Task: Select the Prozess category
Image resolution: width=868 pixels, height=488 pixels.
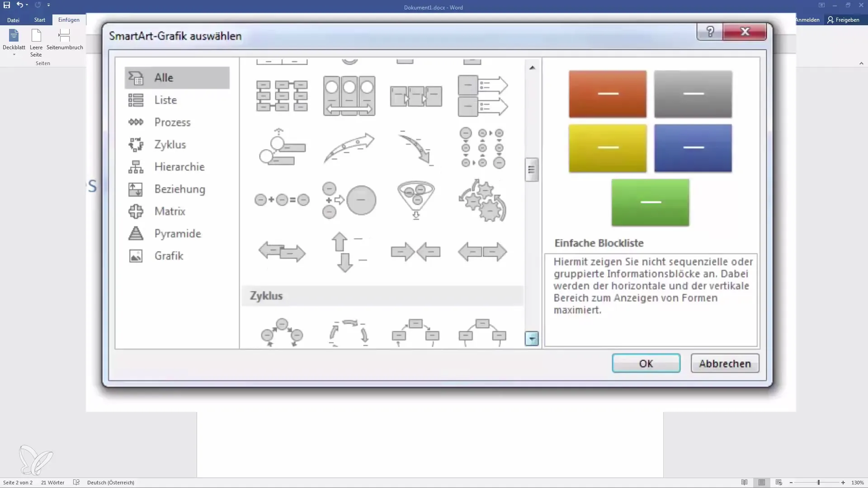Action: pyautogui.click(x=177, y=122)
